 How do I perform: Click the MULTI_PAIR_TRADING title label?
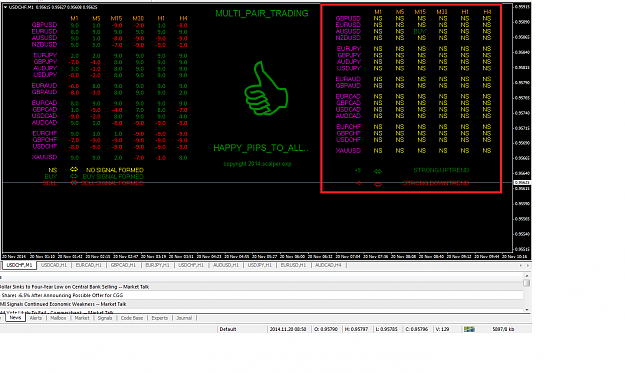pyautogui.click(x=262, y=14)
